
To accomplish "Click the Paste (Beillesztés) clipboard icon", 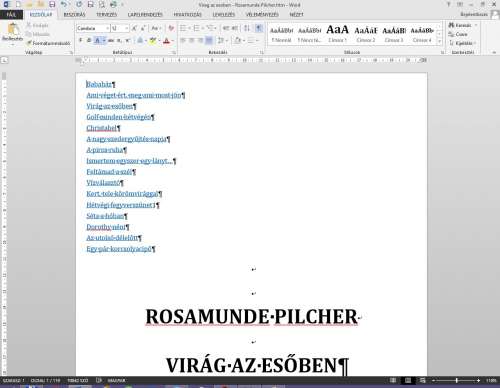I will [13, 30].
